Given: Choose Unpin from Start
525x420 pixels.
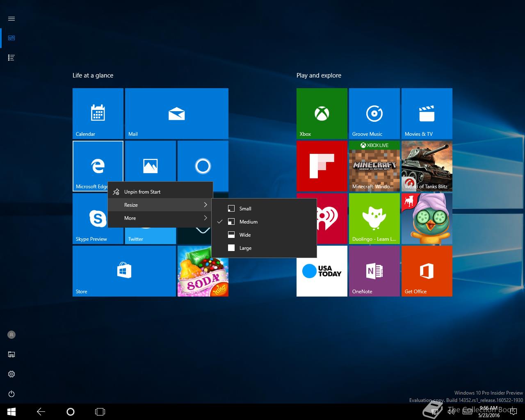Looking at the screenshot, I should tap(160, 192).
